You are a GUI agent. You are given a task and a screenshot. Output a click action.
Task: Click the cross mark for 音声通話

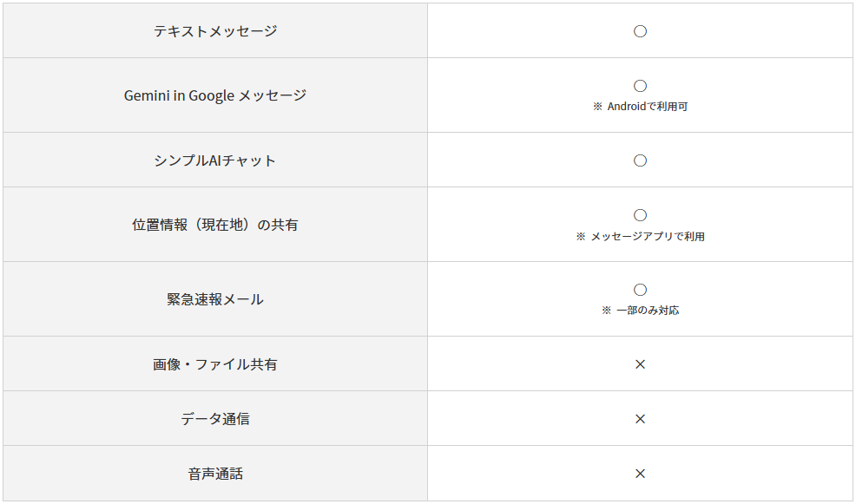point(641,474)
